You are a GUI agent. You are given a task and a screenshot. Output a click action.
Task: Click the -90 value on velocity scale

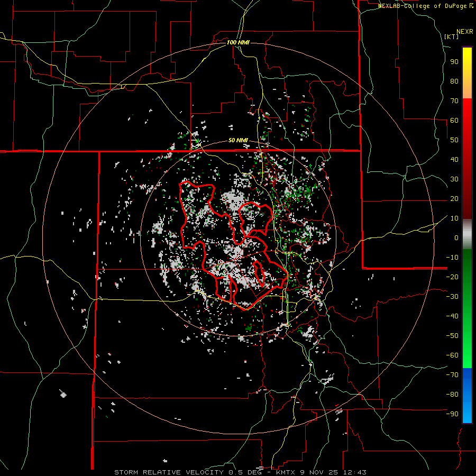pos(452,414)
